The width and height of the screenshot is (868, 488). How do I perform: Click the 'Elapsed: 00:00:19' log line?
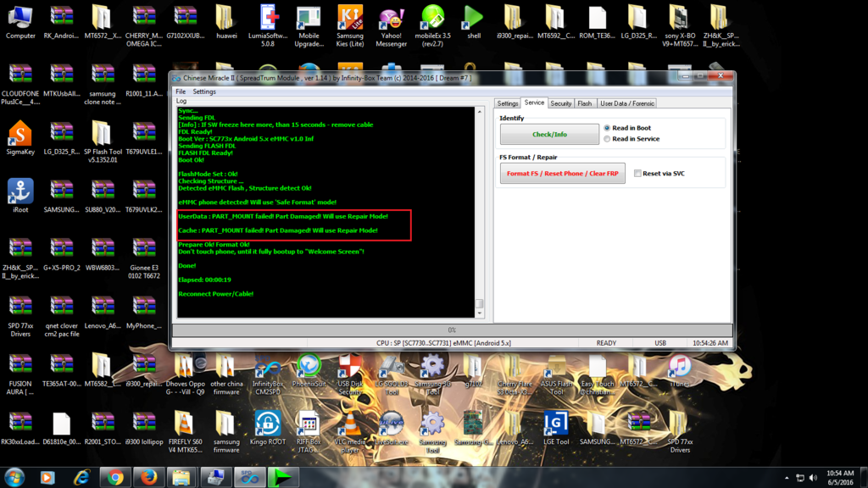click(x=205, y=280)
